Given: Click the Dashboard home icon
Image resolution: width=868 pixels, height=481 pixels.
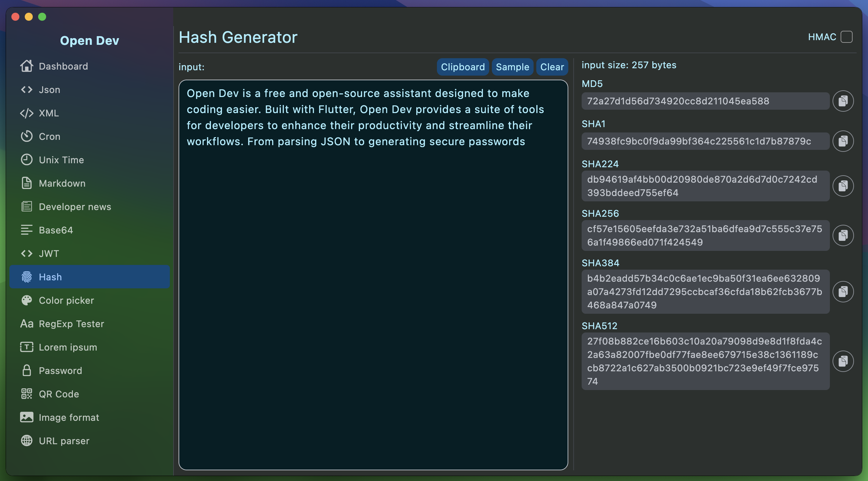Looking at the screenshot, I should (x=27, y=66).
